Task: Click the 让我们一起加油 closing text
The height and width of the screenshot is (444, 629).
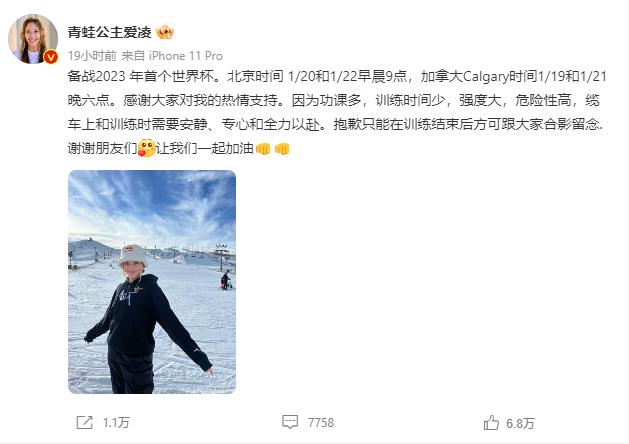Action: click(205, 148)
